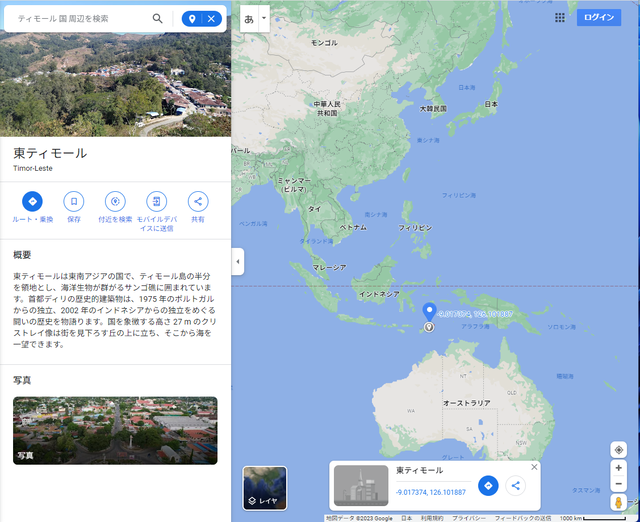Click フィードバックの送信 link

(522, 518)
